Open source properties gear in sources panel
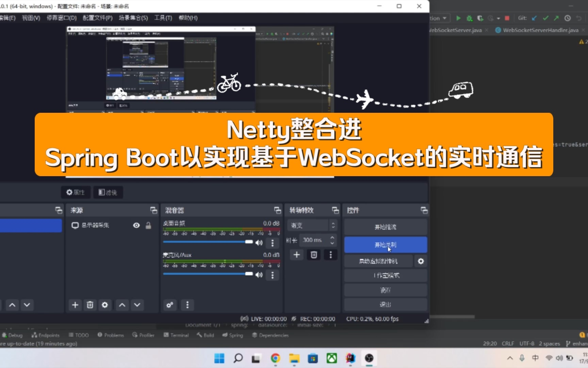This screenshot has width=588, height=368. [105, 305]
